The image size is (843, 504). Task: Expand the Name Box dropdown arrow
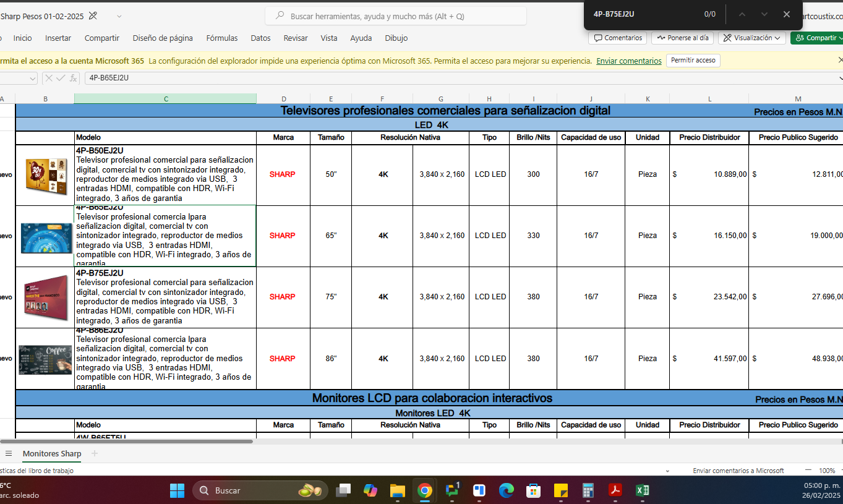(32, 78)
